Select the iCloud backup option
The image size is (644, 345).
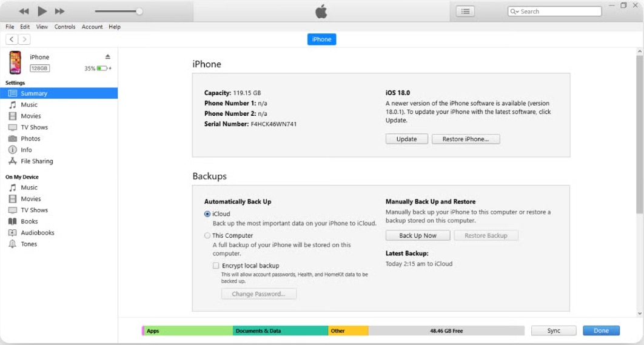[207, 214]
